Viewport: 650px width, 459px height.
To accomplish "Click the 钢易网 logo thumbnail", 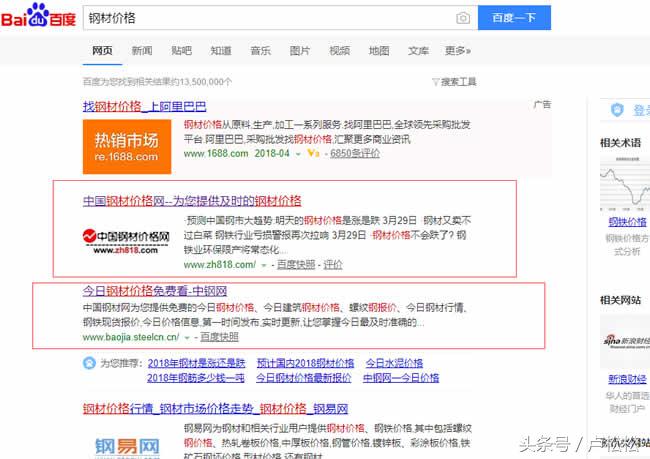I will point(127,447).
